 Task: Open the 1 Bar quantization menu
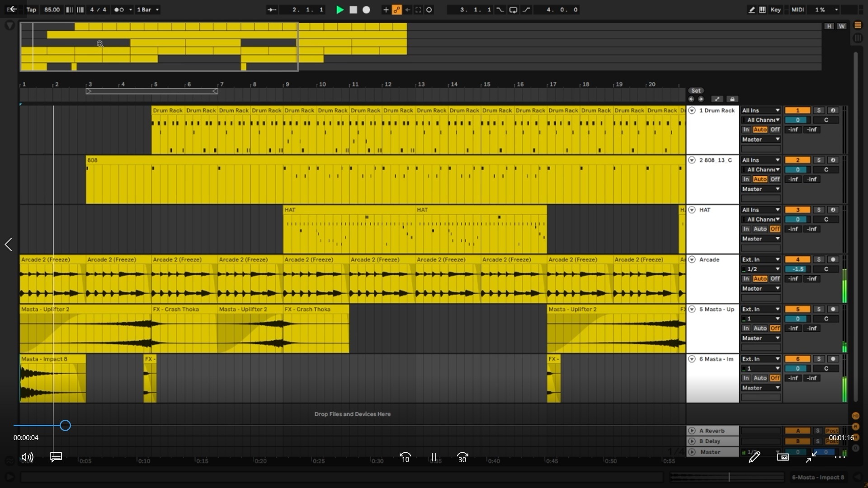click(x=147, y=9)
